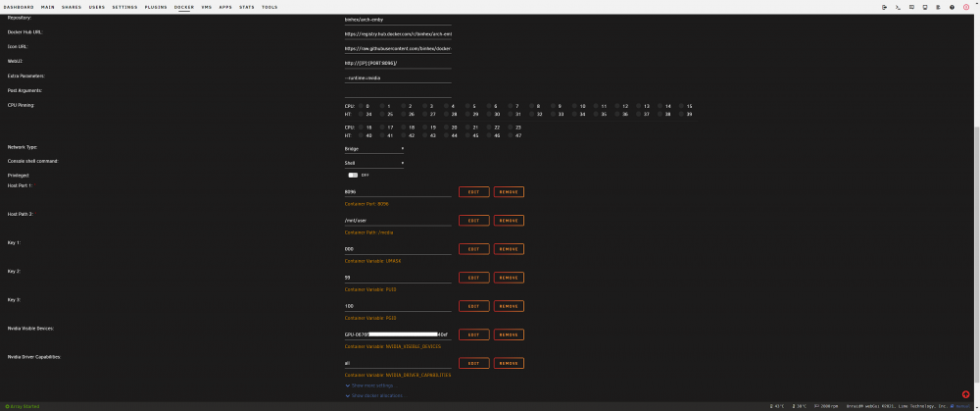Click the logout icon in top bar

pos(884,7)
